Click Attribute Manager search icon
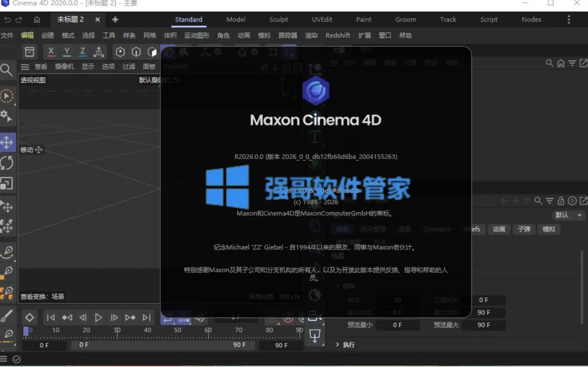Viewport: 588px width, 367px height. pos(538,200)
